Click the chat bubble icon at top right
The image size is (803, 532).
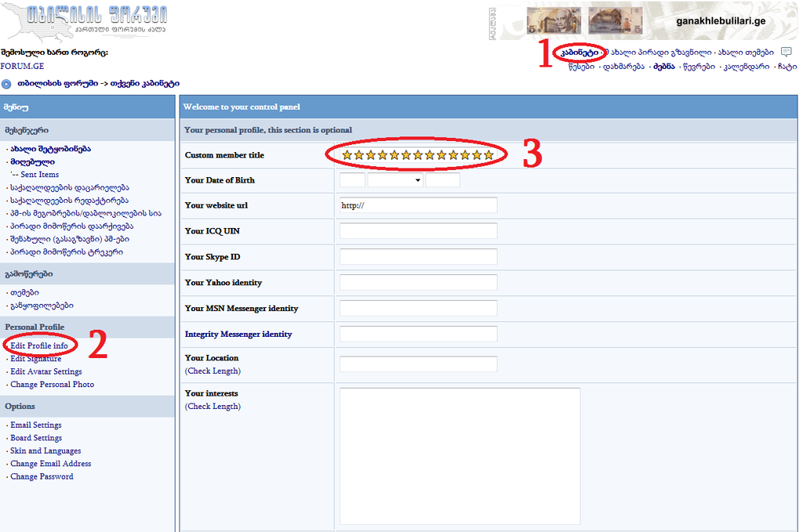point(786,52)
